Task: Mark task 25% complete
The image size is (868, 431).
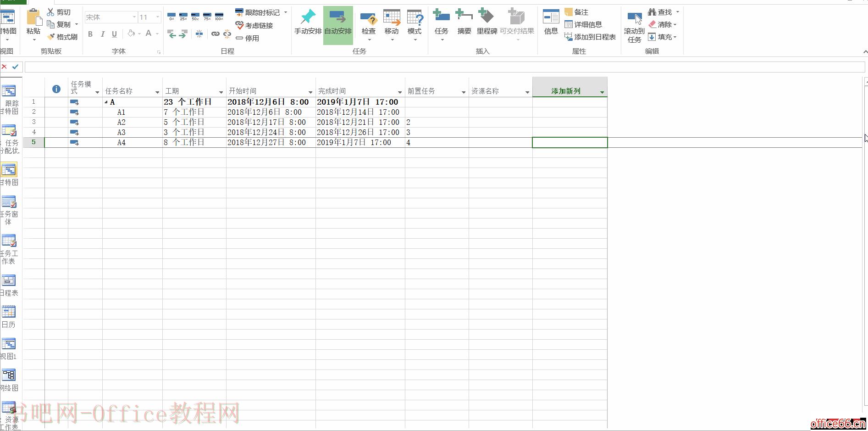Action: (183, 17)
